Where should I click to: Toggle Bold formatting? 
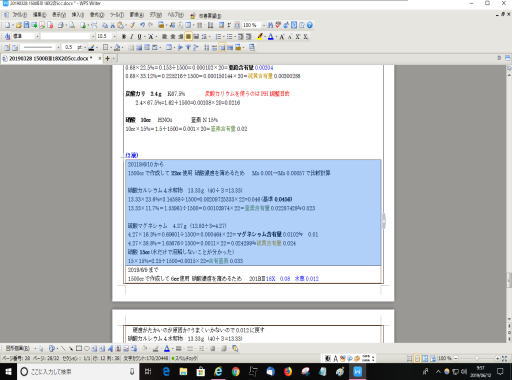124,36
